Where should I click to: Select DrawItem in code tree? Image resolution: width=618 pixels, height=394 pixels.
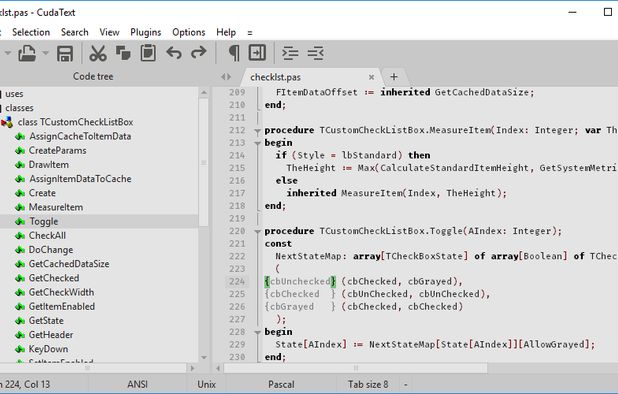48,165
